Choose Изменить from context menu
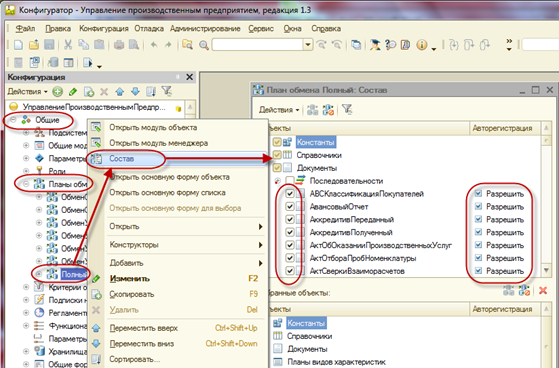Image resolution: width=559 pixels, height=368 pixels. pos(178,278)
